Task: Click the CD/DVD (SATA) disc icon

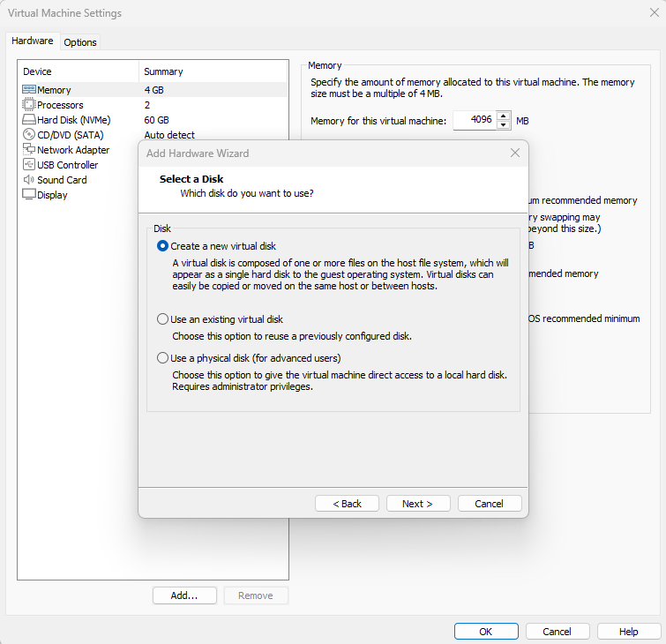Action: [x=29, y=135]
